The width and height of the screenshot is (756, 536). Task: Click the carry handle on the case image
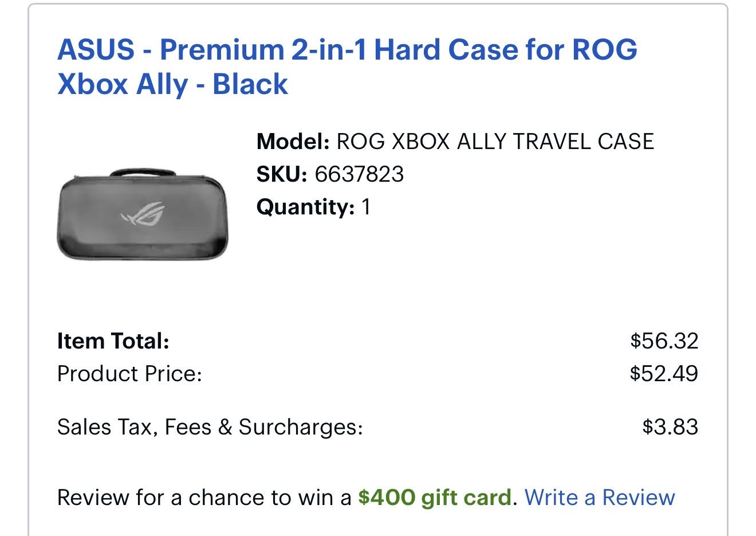pyautogui.click(x=142, y=172)
